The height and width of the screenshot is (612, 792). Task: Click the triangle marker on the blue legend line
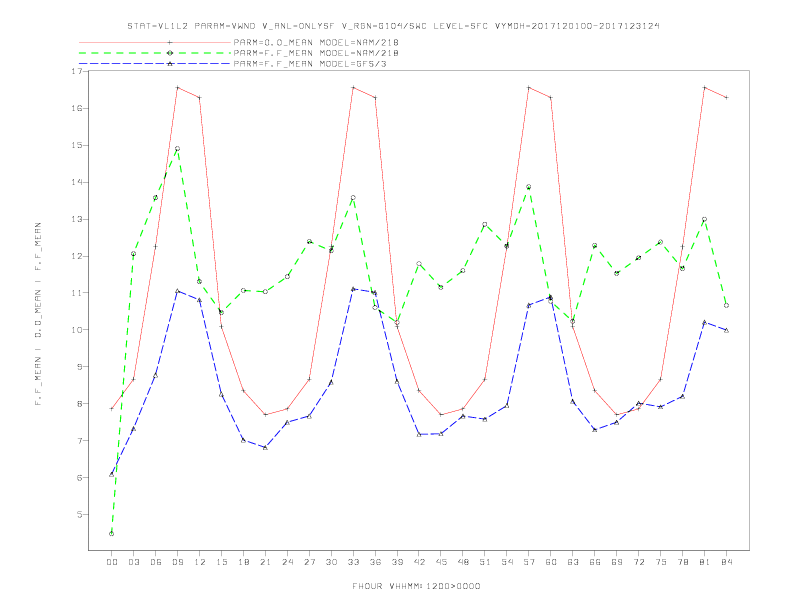(x=170, y=64)
